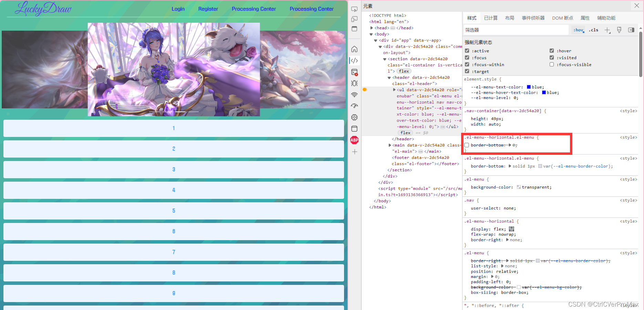Click blue swatch for --el-menu-hover-text-color
The height and width of the screenshot is (310, 644).
544,93
